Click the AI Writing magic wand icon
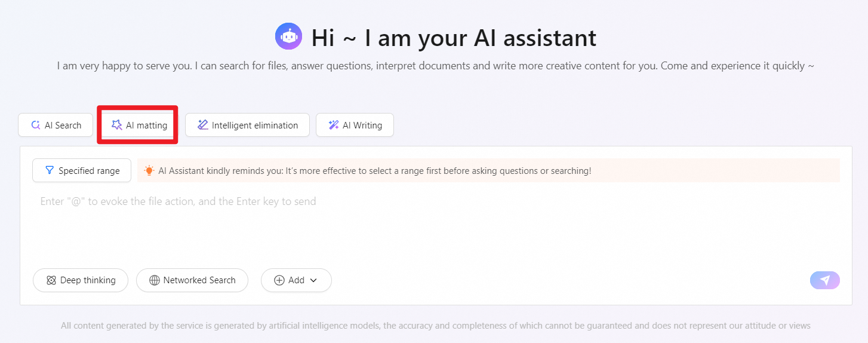Image resolution: width=868 pixels, height=343 pixels. pyautogui.click(x=333, y=125)
